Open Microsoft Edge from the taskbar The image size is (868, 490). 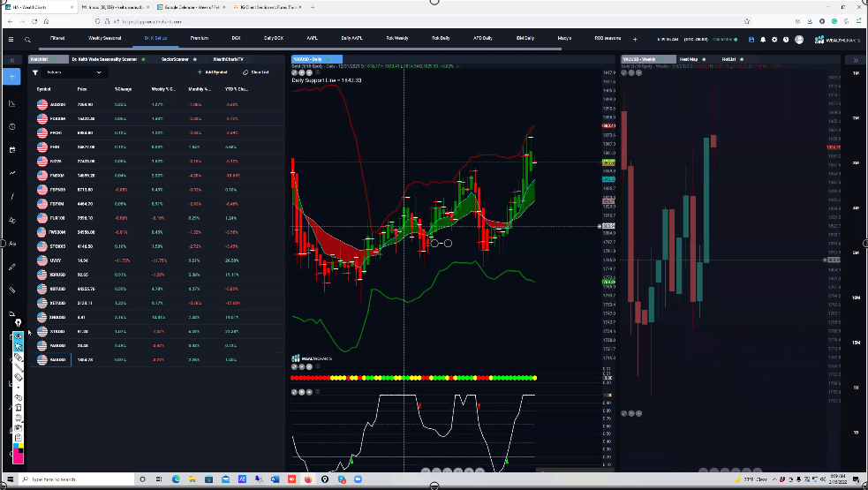(x=176, y=479)
